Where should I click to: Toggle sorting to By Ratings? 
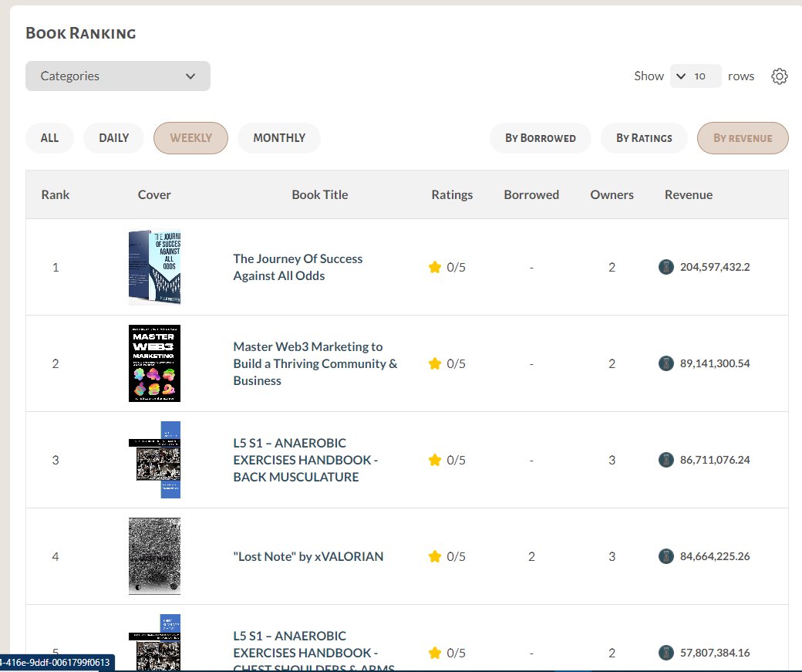(644, 137)
